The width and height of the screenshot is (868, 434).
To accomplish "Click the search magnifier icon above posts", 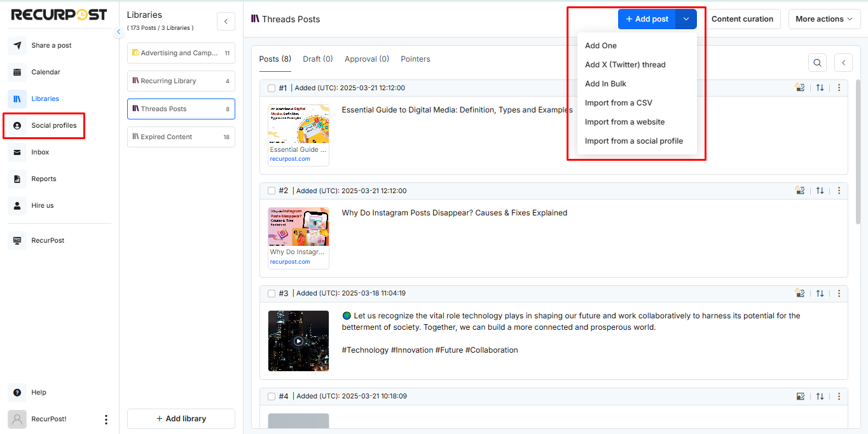I will click(x=818, y=62).
